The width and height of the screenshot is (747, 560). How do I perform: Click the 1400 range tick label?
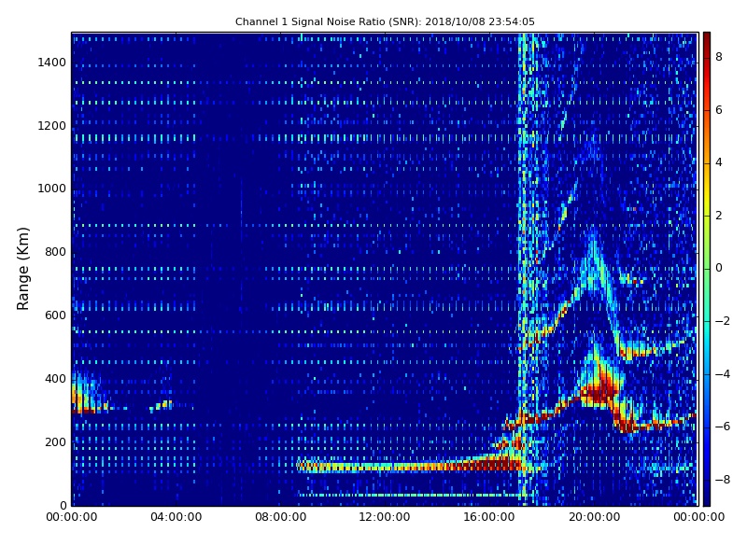pyautogui.click(x=52, y=63)
